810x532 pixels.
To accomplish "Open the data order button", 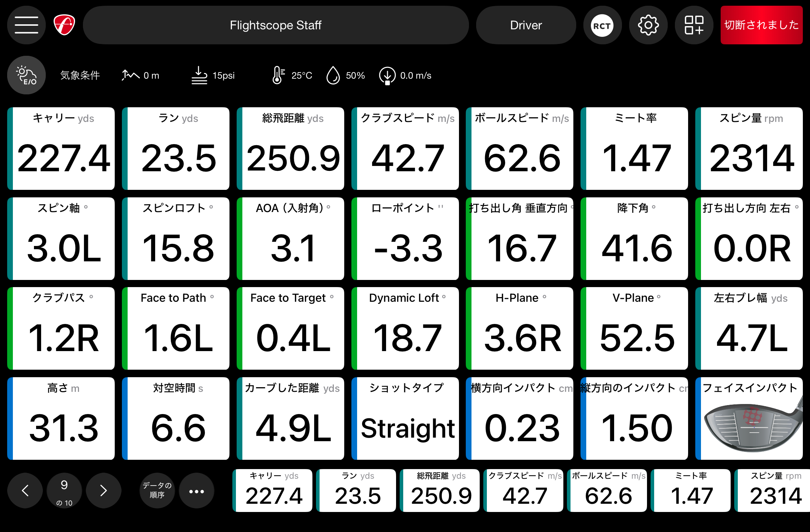I will 157,491.
